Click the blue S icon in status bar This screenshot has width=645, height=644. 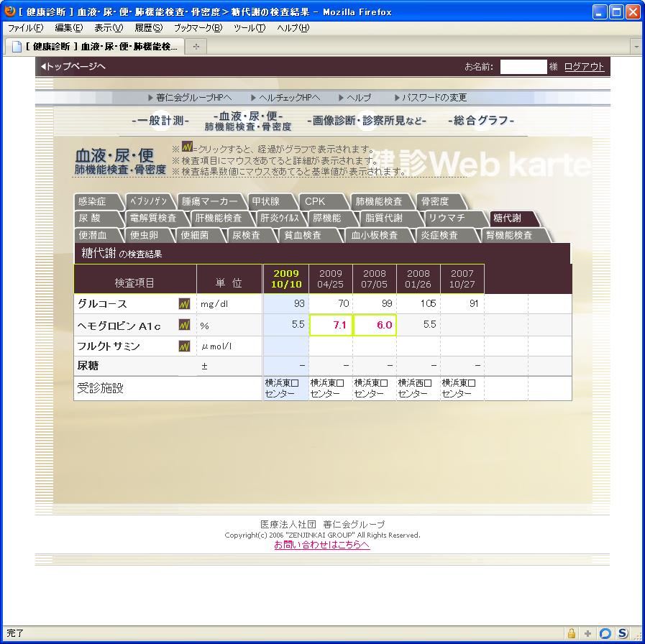point(622,633)
